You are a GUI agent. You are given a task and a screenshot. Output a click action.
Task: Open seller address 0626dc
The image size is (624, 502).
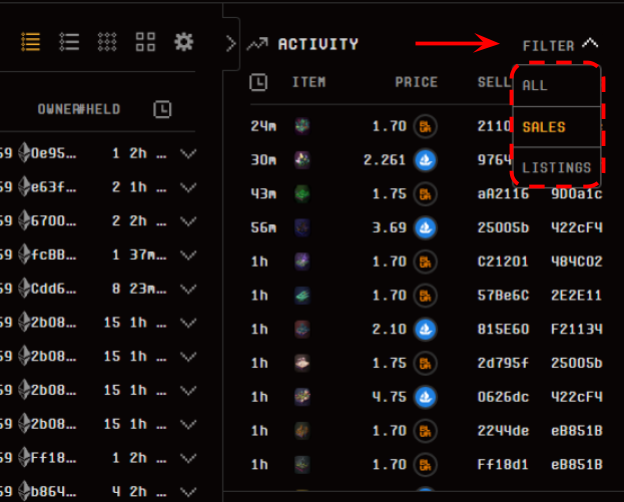pos(503,397)
